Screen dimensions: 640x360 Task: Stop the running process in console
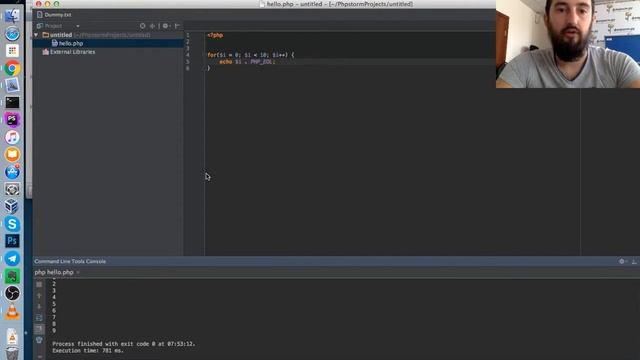[x=39, y=284]
